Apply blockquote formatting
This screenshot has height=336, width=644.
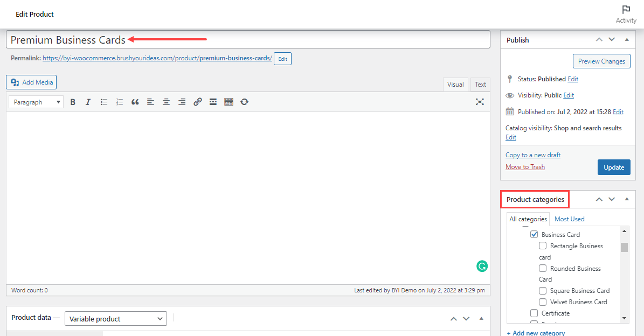click(x=135, y=102)
